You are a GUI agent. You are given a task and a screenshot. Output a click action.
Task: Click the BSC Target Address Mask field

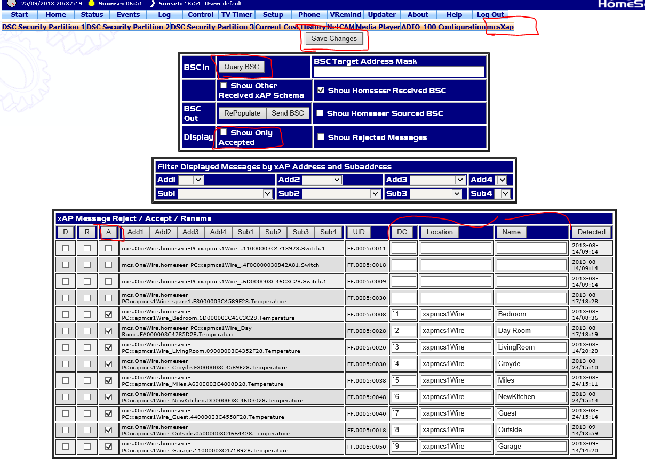point(399,72)
